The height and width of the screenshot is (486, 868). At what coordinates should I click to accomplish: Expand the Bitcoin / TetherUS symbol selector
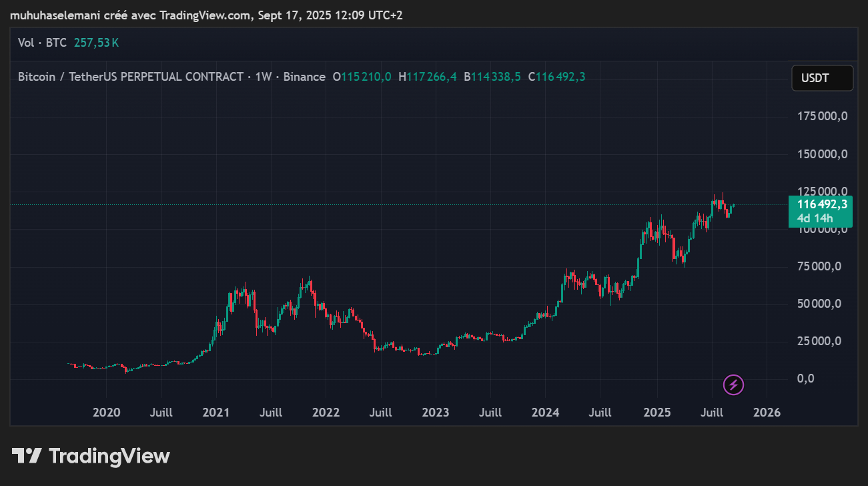[x=100, y=76]
